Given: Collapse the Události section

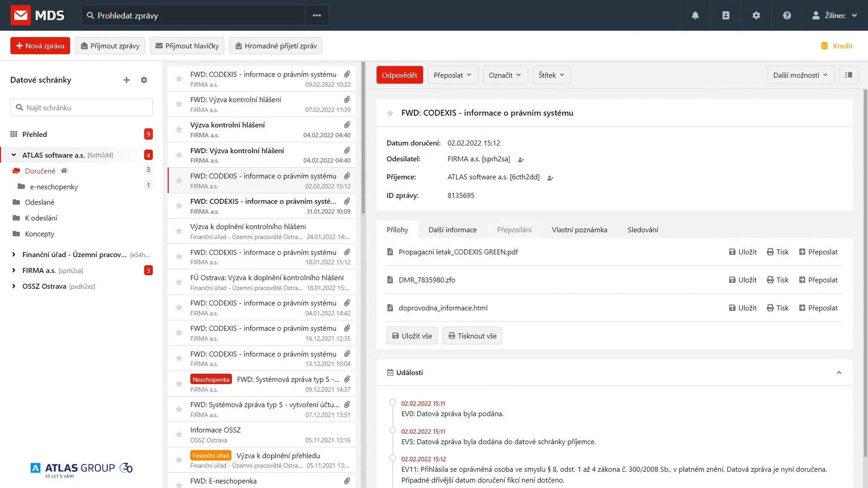Looking at the screenshot, I should 839,372.
